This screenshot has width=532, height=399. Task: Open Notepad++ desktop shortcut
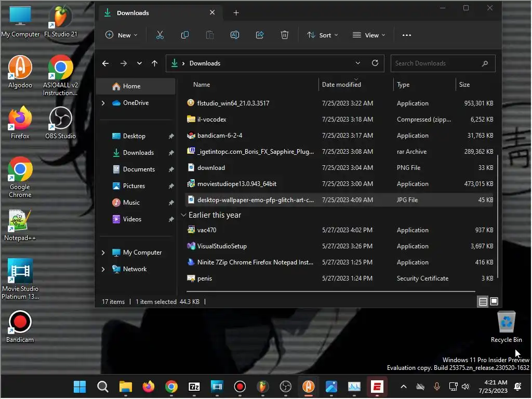pyautogui.click(x=20, y=224)
